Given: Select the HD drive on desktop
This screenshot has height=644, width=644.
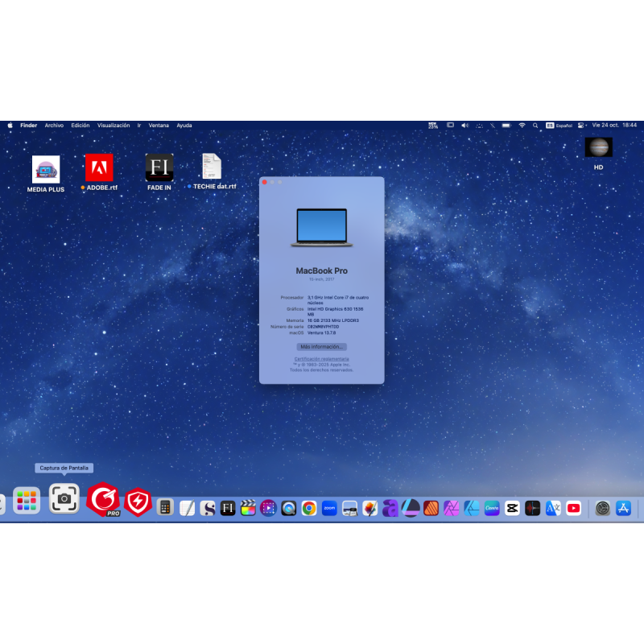Looking at the screenshot, I should (598, 154).
